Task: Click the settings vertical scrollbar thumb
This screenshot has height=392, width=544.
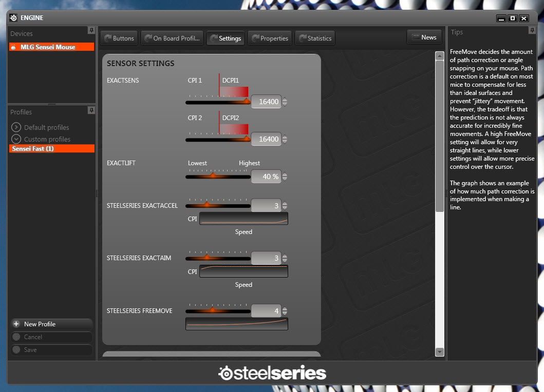Action: coord(440,136)
